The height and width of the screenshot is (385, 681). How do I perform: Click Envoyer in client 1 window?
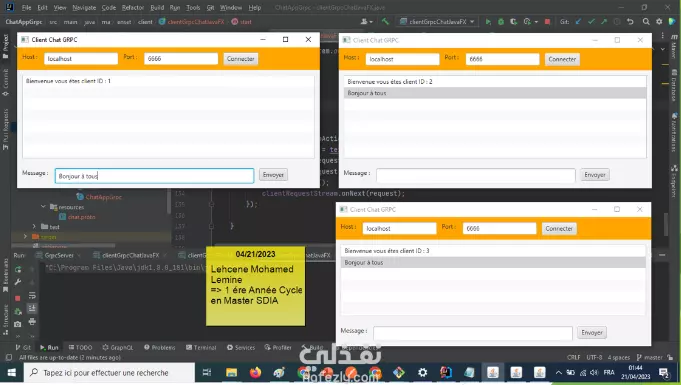coord(273,175)
